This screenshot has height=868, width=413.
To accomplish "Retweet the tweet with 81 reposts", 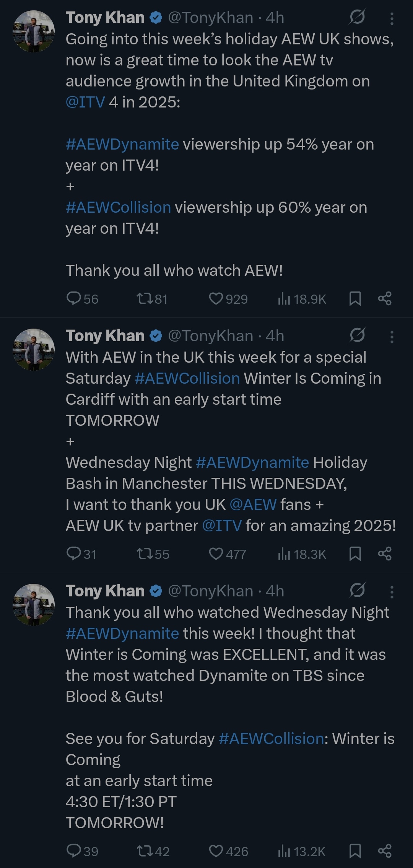I will pos(152,299).
